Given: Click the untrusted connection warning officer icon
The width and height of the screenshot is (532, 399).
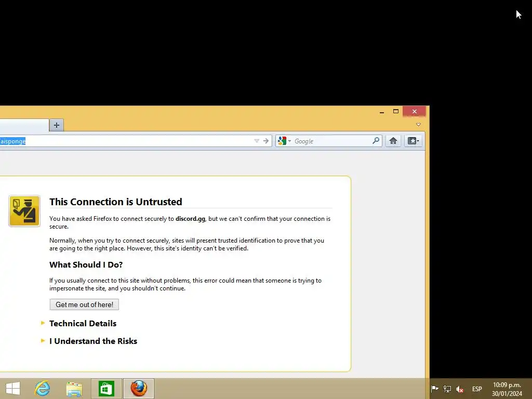Looking at the screenshot, I should [24, 211].
